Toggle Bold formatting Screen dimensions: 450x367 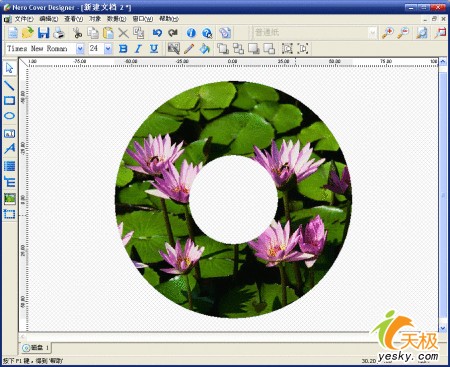click(123, 49)
